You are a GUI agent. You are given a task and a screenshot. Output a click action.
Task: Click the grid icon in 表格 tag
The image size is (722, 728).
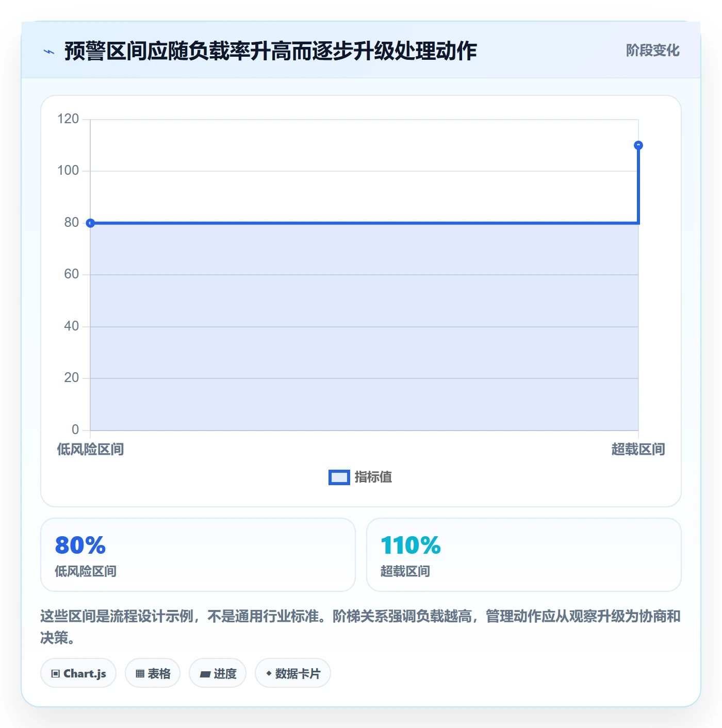140,673
